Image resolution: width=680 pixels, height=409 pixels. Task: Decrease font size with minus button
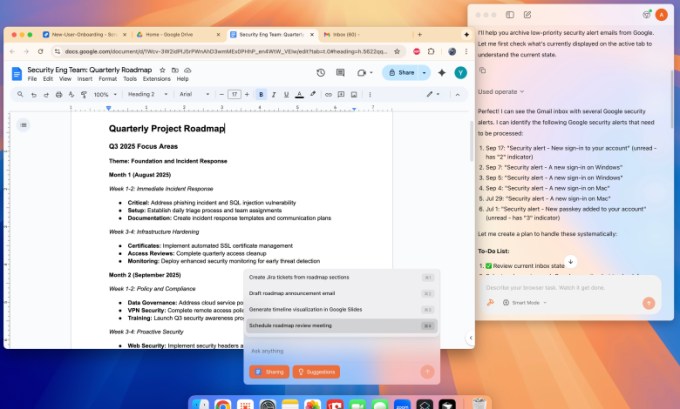[x=222, y=95]
